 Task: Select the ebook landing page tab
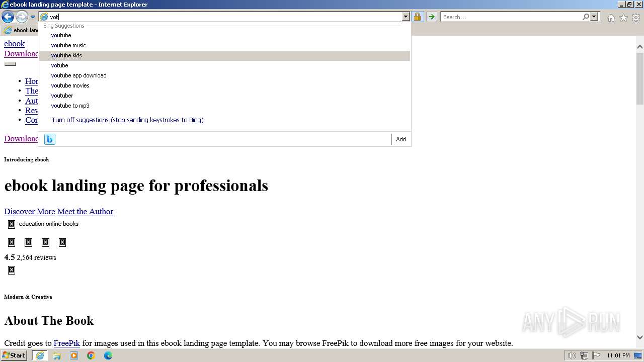pyautogui.click(x=20, y=30)
